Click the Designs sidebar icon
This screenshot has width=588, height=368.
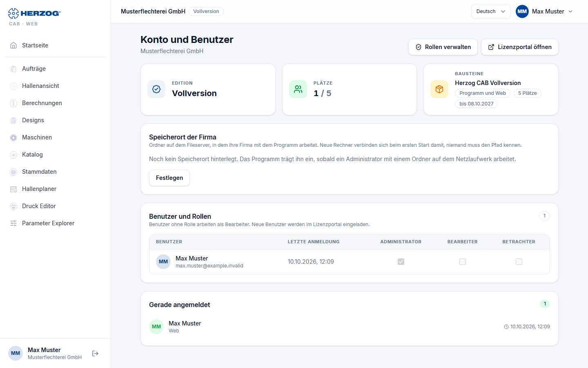(13, 120)
